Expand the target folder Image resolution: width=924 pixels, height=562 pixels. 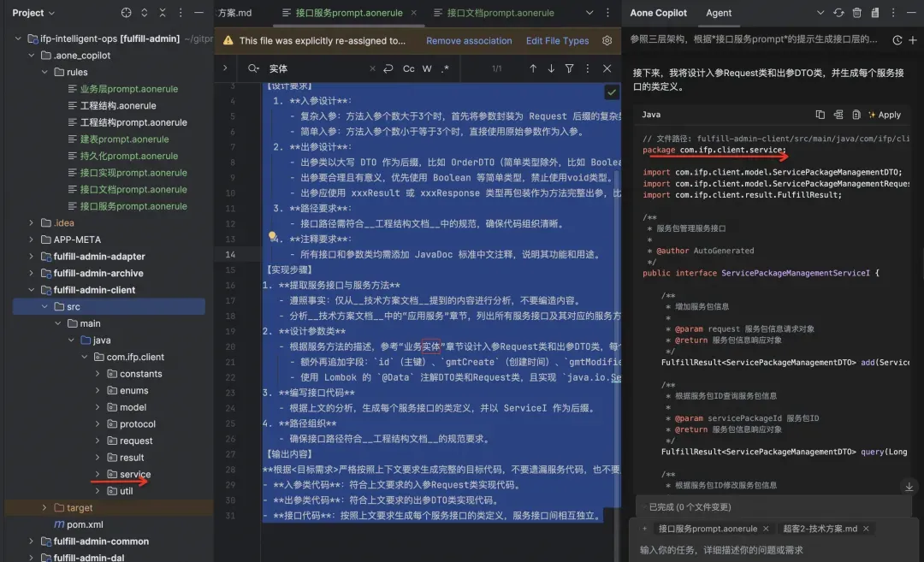[44, 507]
